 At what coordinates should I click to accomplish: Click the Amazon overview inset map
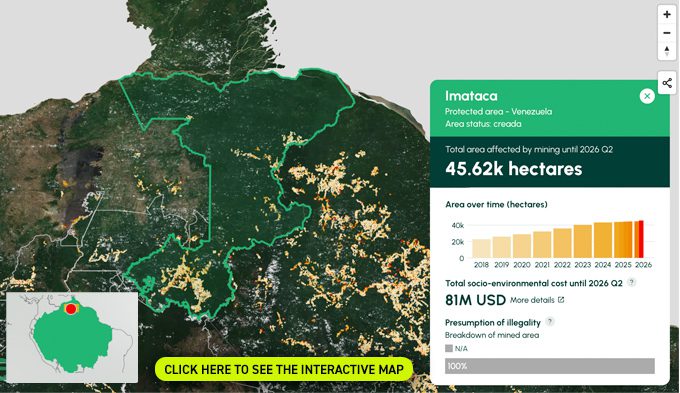72,337
